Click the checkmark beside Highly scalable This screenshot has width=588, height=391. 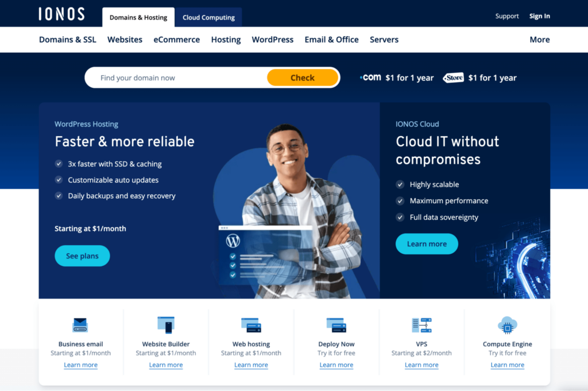[x=400, y=184]
